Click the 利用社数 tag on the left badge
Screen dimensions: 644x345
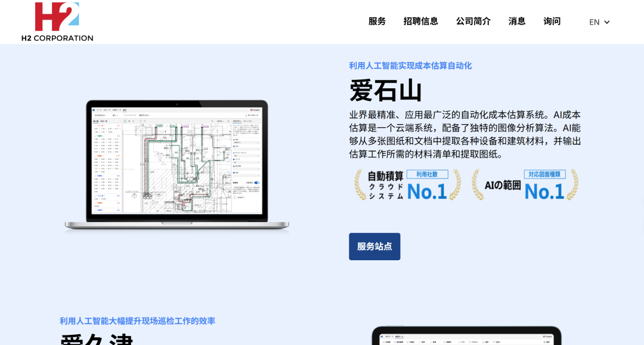pos(429,174)
